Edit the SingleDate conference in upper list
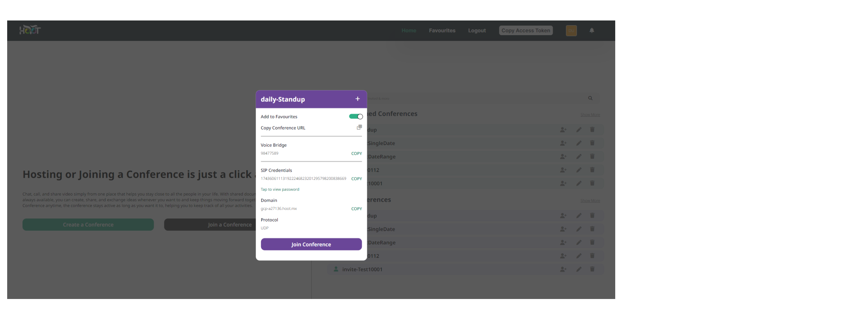The image size is (868, 328). (579, 143)
